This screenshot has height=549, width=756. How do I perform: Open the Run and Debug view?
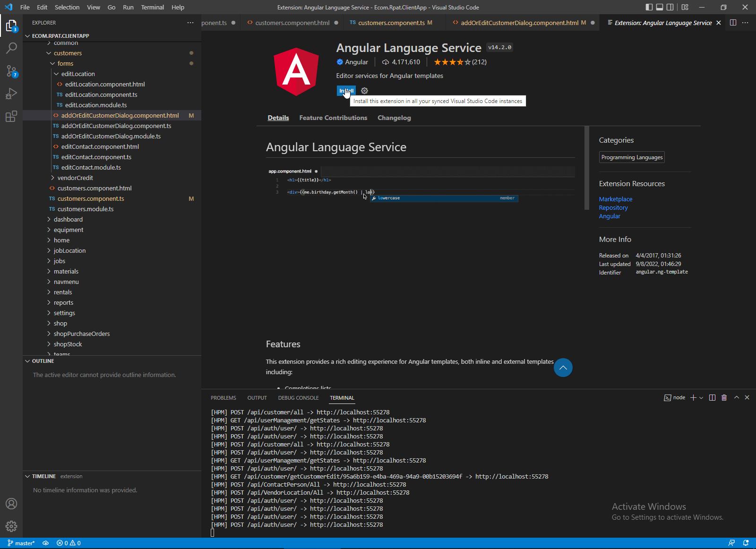point(11,94)
